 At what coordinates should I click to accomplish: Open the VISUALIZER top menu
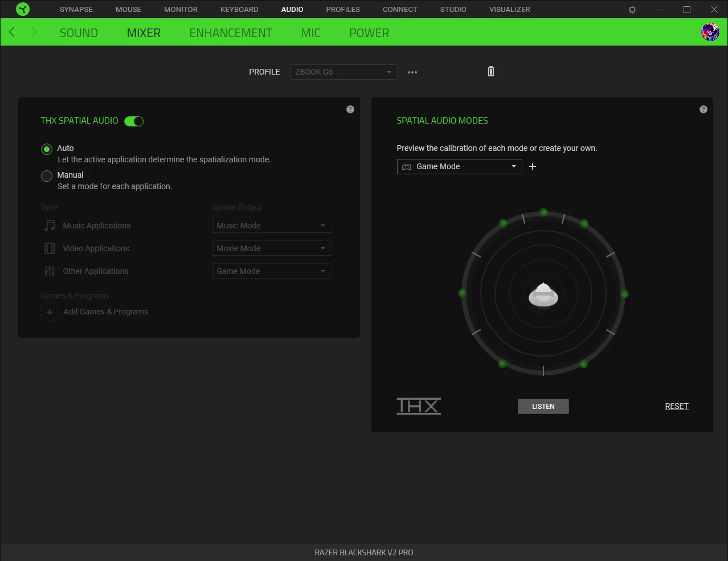pyautogui.click(x=509, y=10)
